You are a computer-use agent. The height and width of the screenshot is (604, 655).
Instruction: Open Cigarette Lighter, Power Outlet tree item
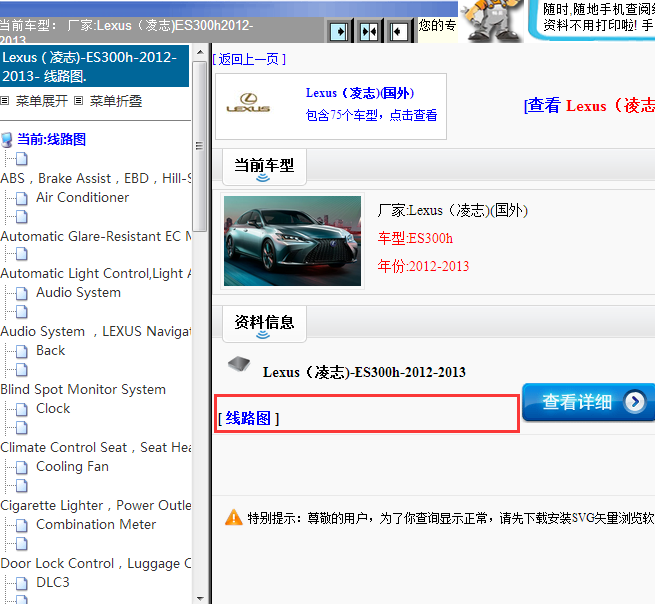point(96,505)
